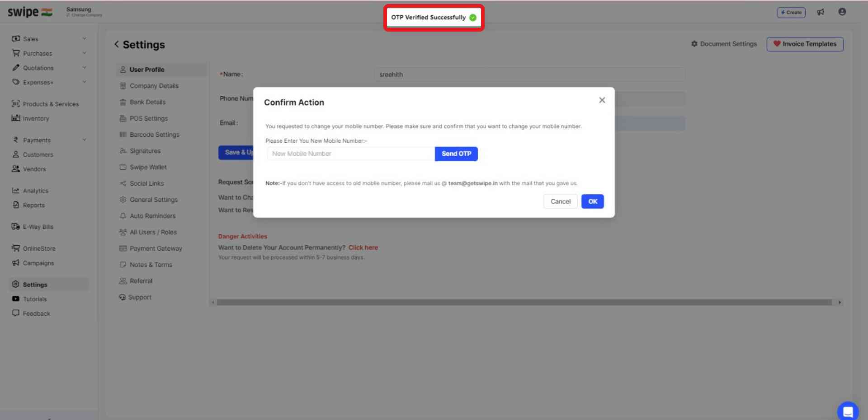This screenshot has height=420, width=868.
Task: Click the Invoice Templates button
Action: [805, 44]
